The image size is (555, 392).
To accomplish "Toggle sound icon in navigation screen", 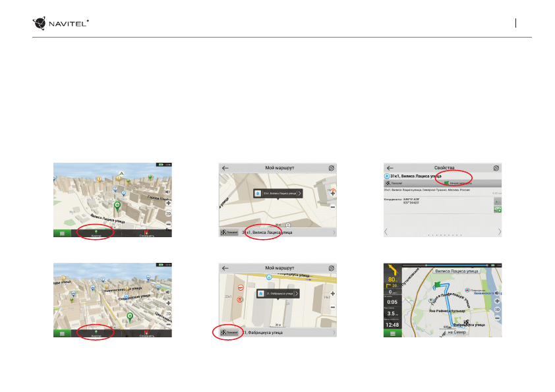I will [x=497, y=293].
